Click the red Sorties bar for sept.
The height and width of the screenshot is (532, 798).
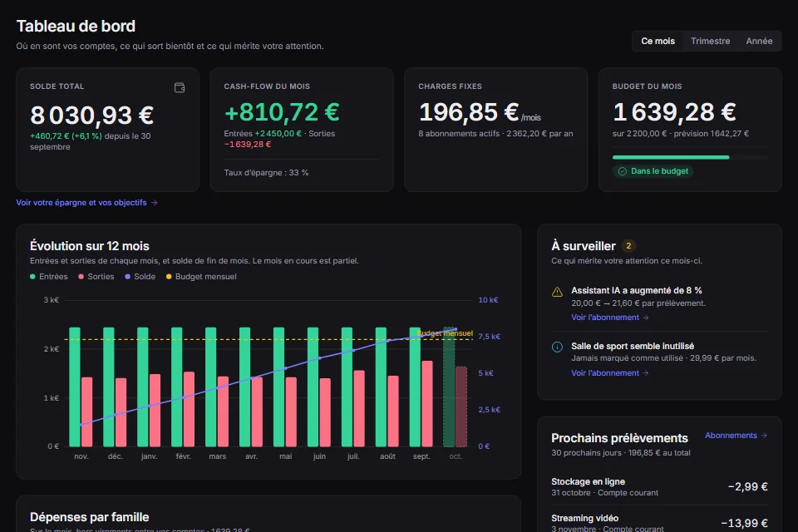[427, 404]
